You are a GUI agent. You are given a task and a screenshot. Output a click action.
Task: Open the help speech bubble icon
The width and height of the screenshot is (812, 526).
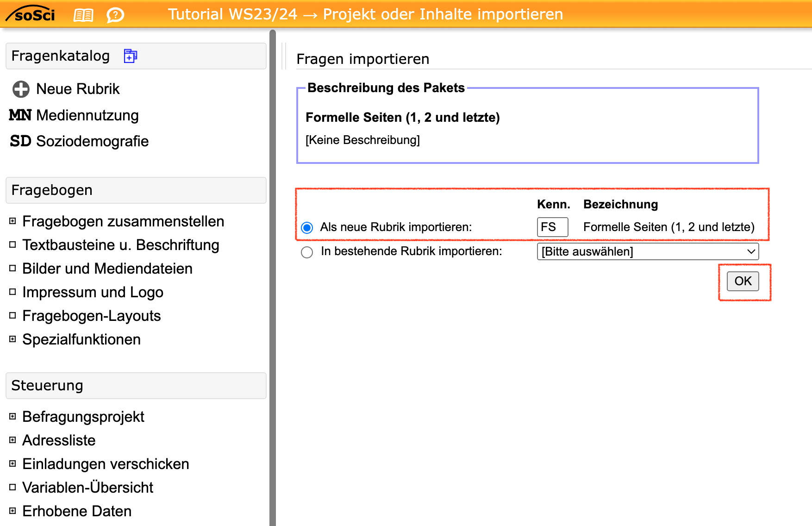pyautogui.click(x=115, y=15)
